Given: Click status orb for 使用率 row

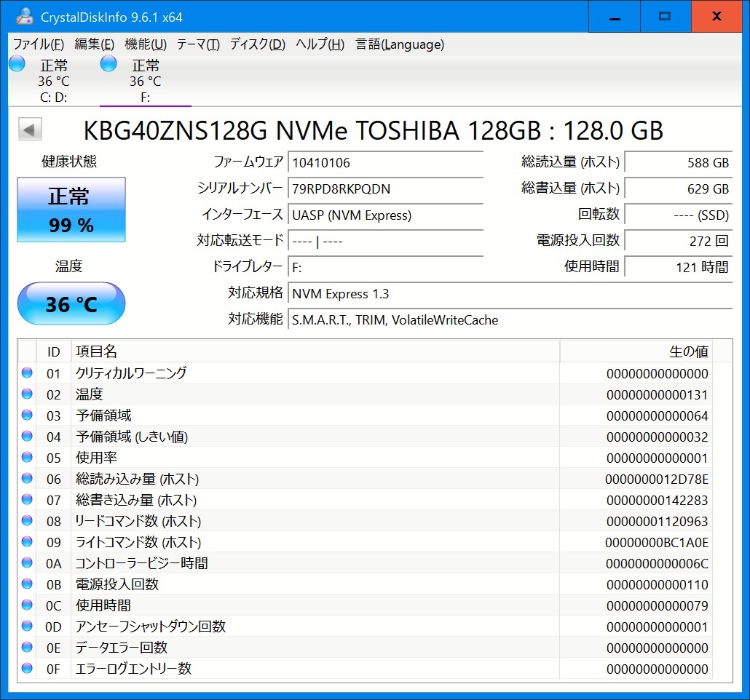Looking at the screenshot, I should (28, 458).
